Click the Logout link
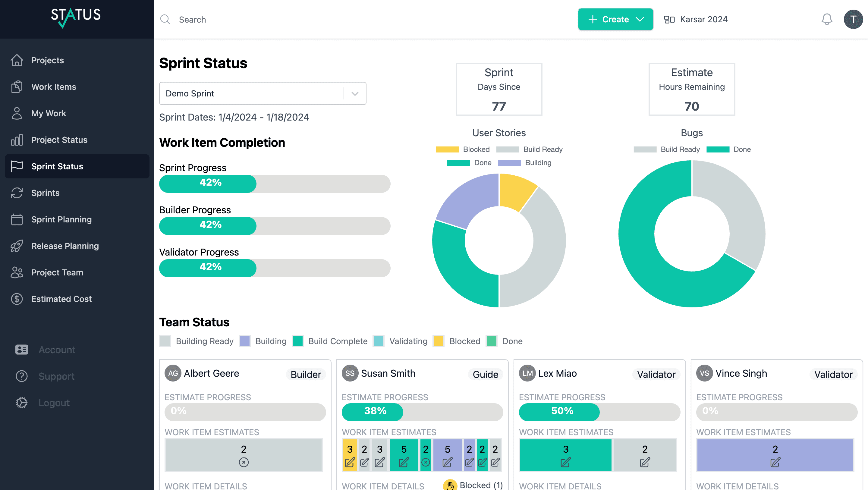 pyautogui.click(x=54, y=403)
